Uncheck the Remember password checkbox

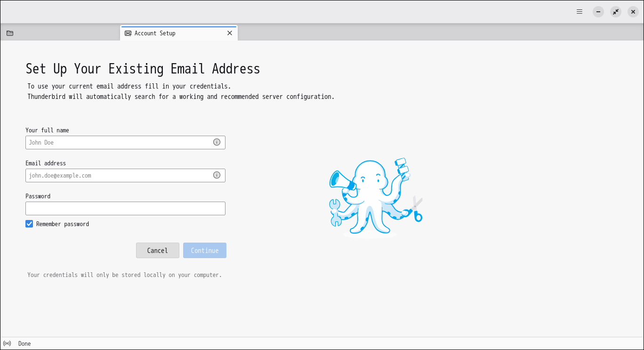pos(29,224)
